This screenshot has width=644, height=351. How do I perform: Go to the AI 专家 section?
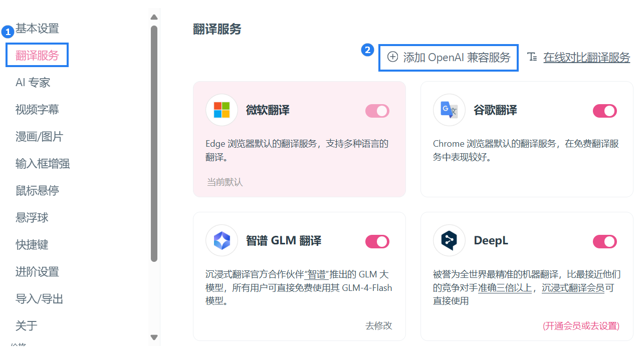click(33, 83)
